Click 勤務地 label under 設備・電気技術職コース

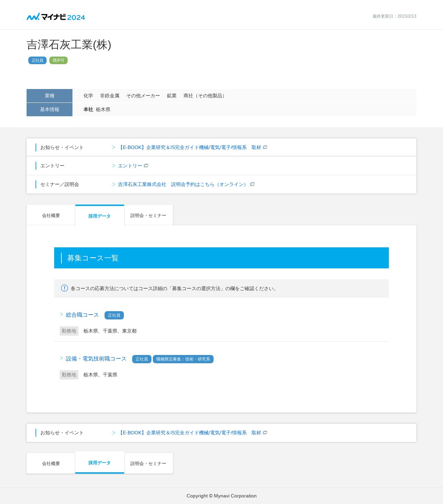[x=69, y=375]
